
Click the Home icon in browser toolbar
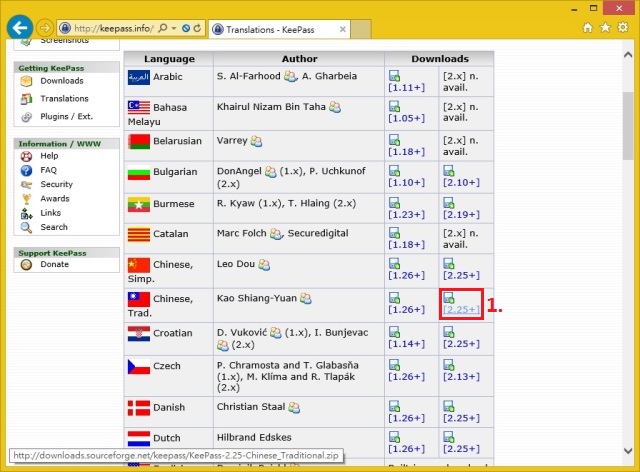coord(587,28)
